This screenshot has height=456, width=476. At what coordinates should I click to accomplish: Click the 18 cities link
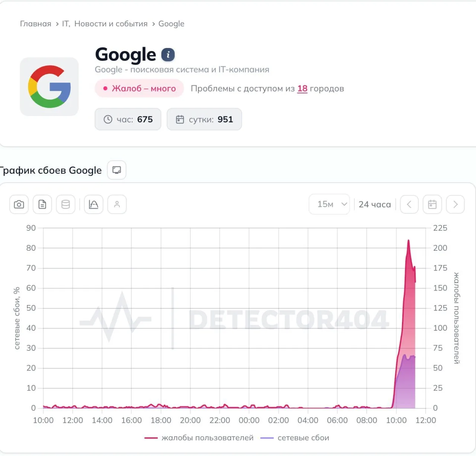click(x=302, y=89)
